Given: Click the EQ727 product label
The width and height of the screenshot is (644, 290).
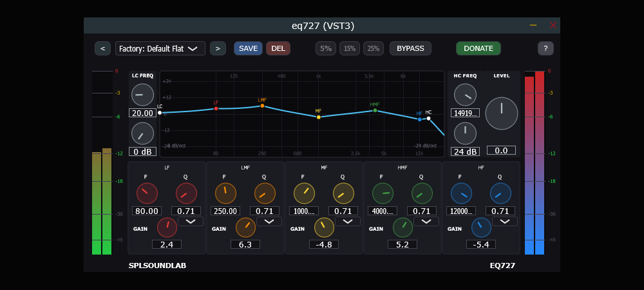Looking at the screenshot, I should click(x=502, y=266).
